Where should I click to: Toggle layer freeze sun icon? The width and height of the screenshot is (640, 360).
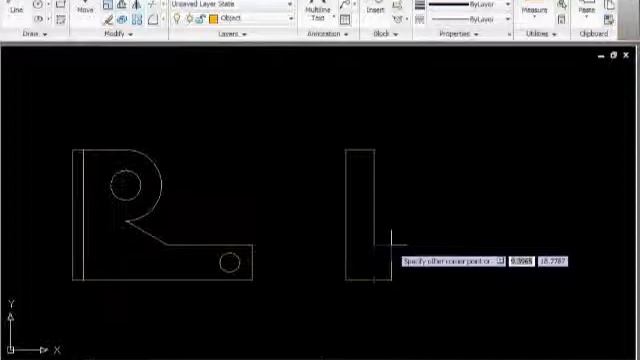(x=189, y=18)
